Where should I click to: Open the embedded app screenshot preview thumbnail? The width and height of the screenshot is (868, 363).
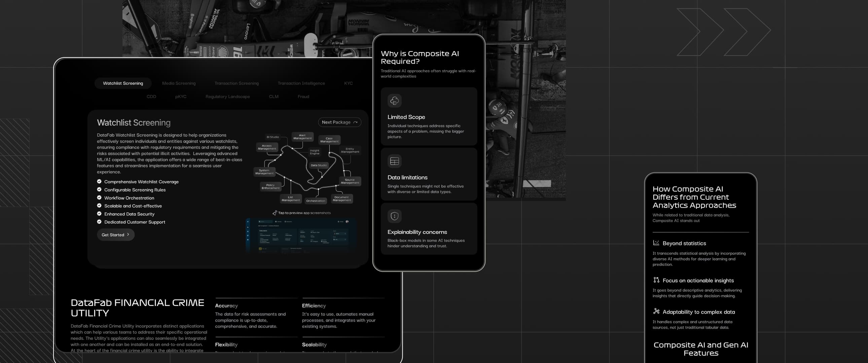(x=301, y=235)
